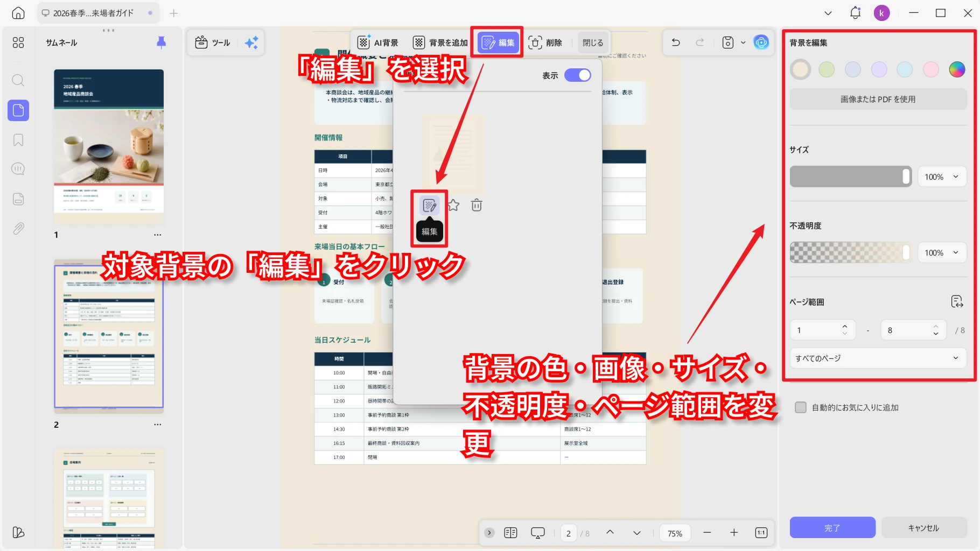Redo the last action

click(x=699, y=42)
